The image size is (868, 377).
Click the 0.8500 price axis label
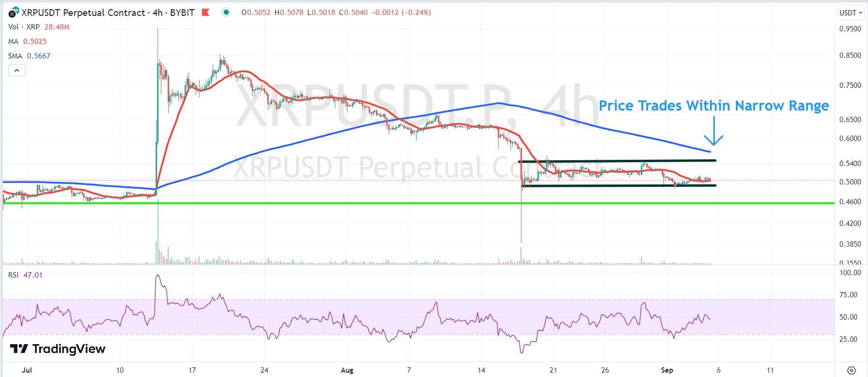pos(850,56)
